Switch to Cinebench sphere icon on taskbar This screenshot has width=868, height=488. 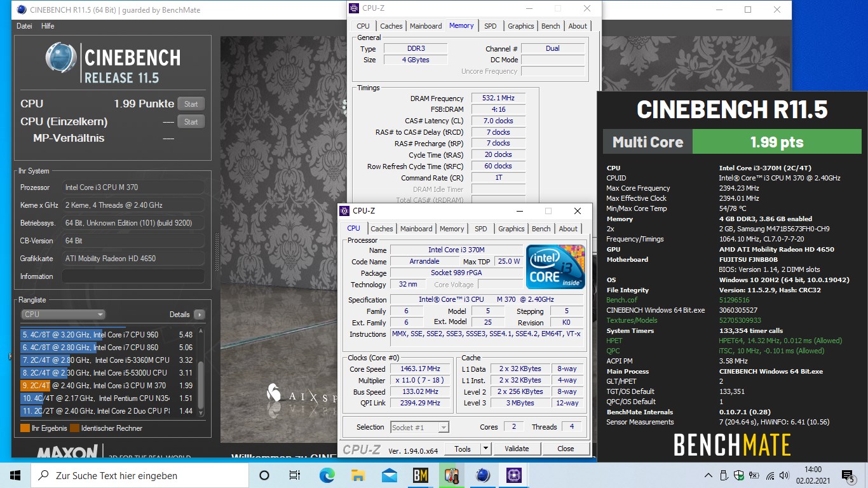click(x=482, y=475)
